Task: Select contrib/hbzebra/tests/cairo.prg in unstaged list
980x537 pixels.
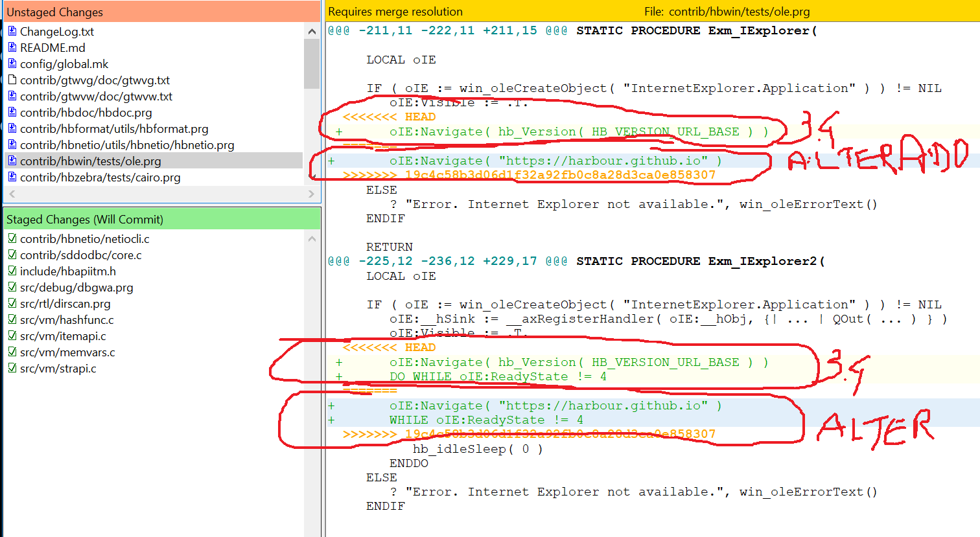Action: point(100,177)
